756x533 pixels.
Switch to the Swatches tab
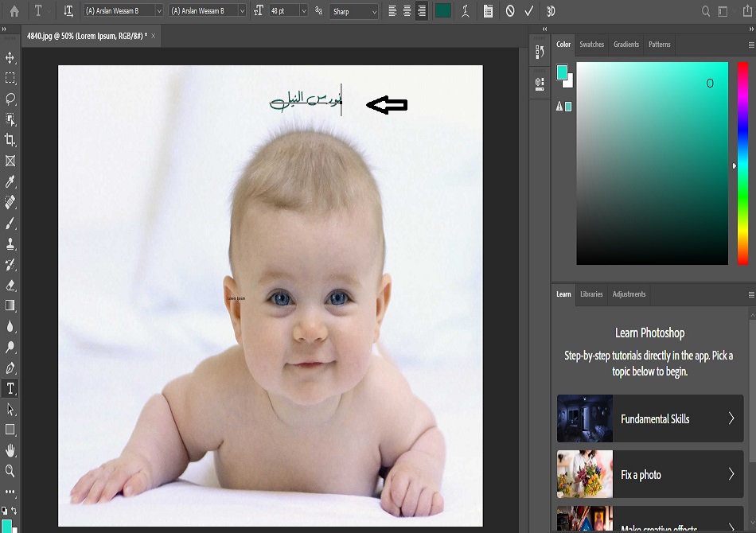(591, 45)
